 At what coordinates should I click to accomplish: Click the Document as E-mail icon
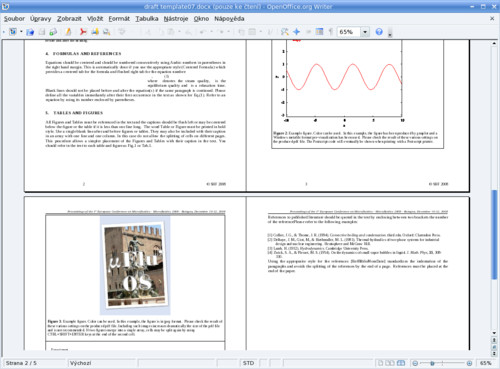(53, 32)
